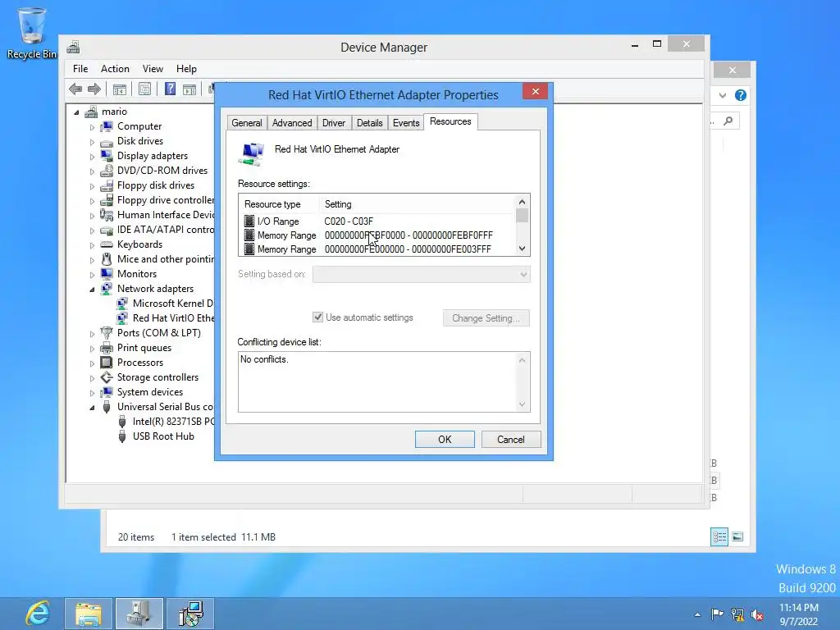This screenshot has height=630, width=840.
Task: Collapse the Universal Serial Bus controllers node
Action: click(x=92, y=408)
